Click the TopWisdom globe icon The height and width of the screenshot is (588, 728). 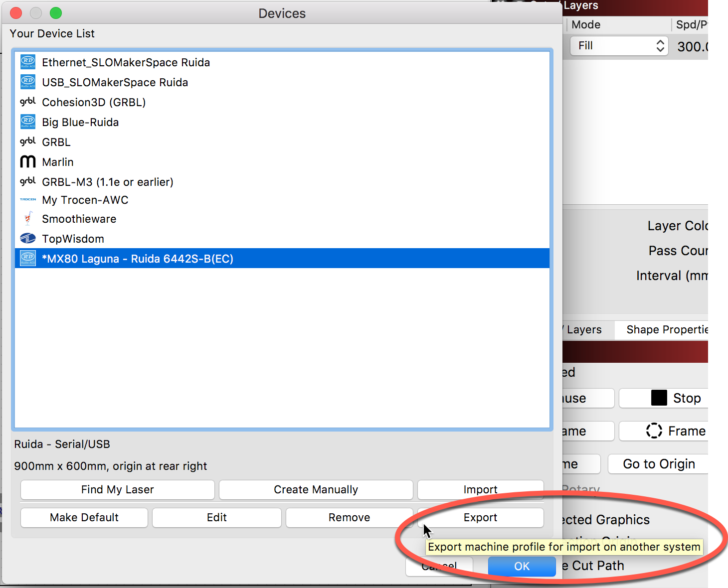pyautogui.click(x=28, y=239)
